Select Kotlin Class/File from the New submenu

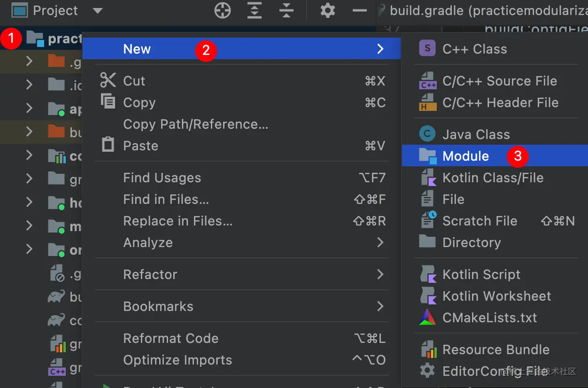(493, 178)
